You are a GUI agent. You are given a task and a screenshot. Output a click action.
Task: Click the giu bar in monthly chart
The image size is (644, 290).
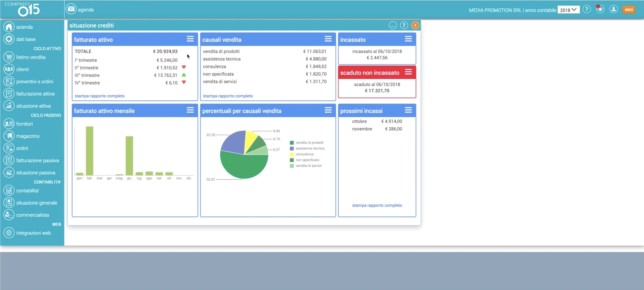coord(129,155)
